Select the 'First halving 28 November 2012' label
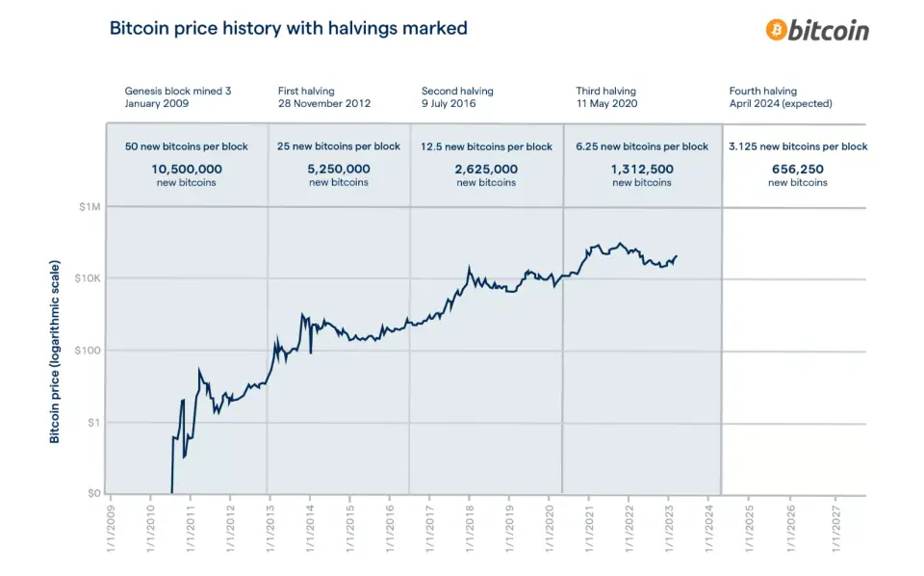This screenshot has width=924, height=576. (323, 96)
